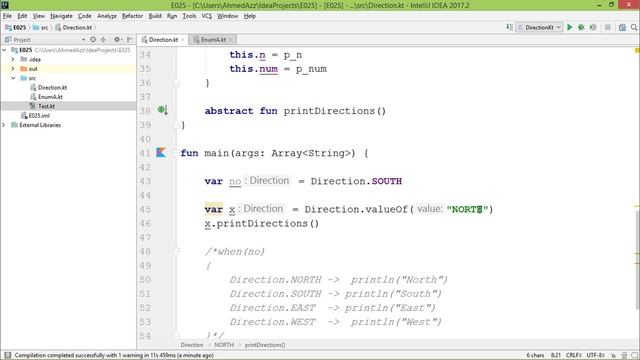The image size is (640, 360).
Task: Click the tool windows toggle in status bar corner
Action: click(x=7, y=355)
